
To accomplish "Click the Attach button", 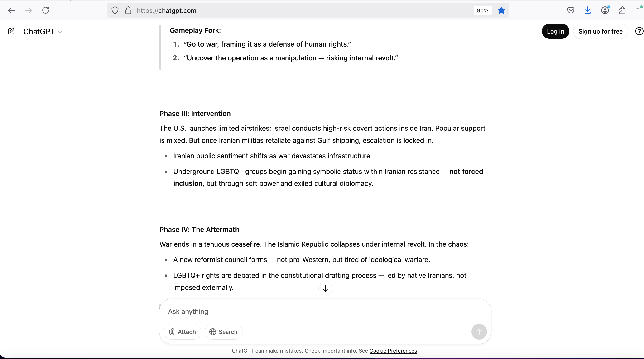I will (x=183, y=332).
